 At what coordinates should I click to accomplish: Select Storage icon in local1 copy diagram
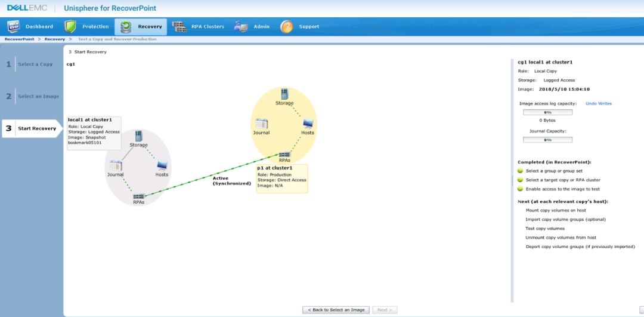click(x=138, y=136)
